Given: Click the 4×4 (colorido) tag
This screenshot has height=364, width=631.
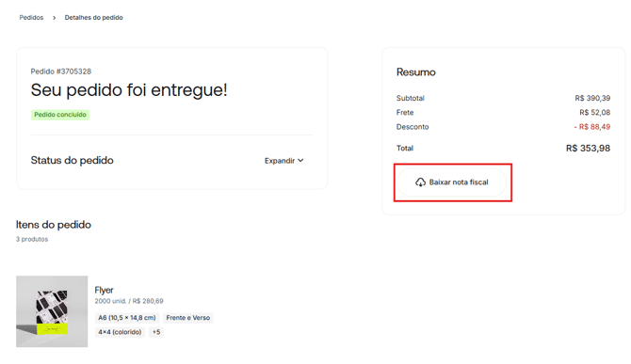Looking at the screenshot, I should 120,332.
